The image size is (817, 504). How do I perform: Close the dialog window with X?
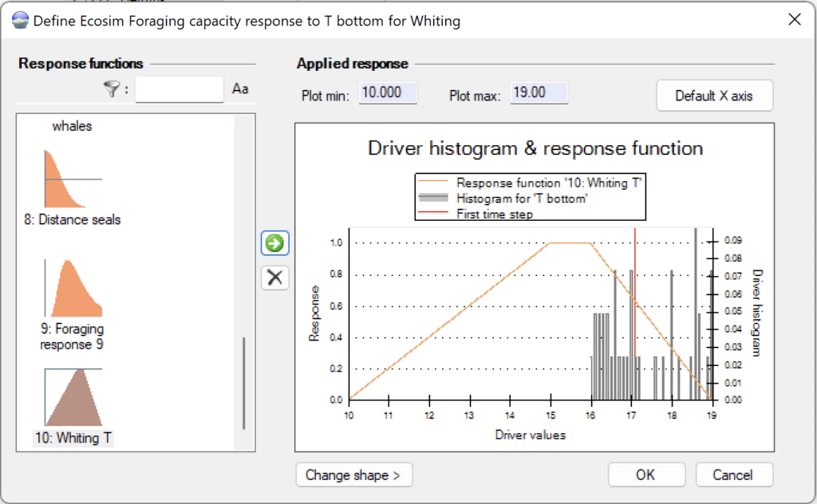tap(794, 20)
